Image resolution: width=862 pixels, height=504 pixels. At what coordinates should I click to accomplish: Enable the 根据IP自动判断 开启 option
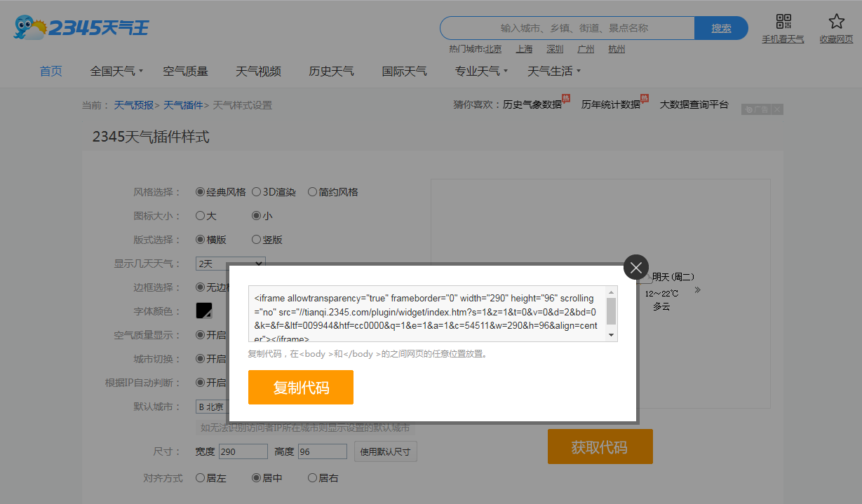pyautogui.click(x=200, y=383)
